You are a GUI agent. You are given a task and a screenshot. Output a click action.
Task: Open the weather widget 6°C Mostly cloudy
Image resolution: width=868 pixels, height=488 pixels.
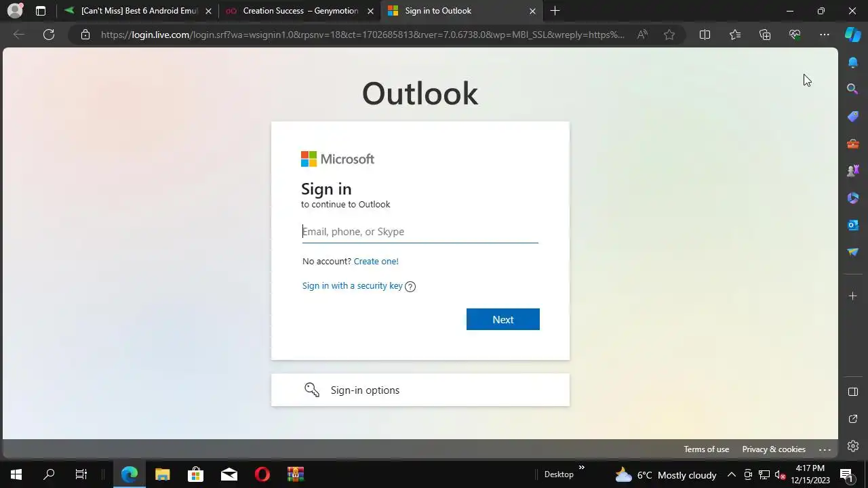tap(666, 474)
